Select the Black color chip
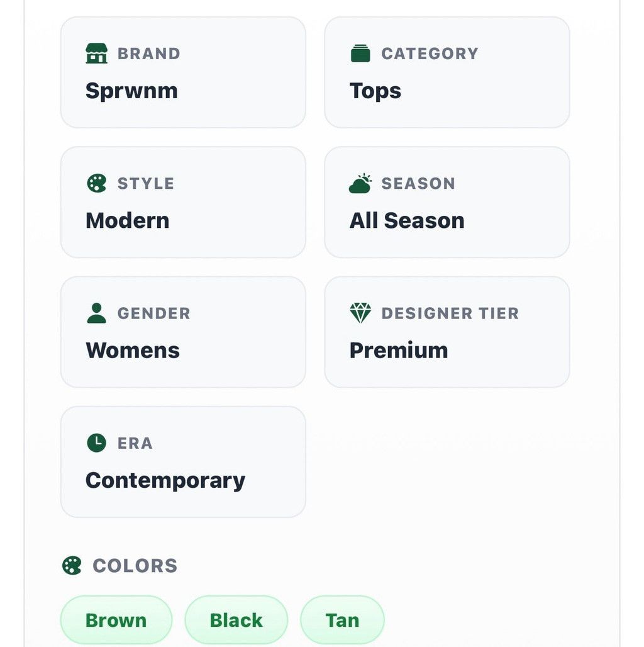 [x=236, y=620]
